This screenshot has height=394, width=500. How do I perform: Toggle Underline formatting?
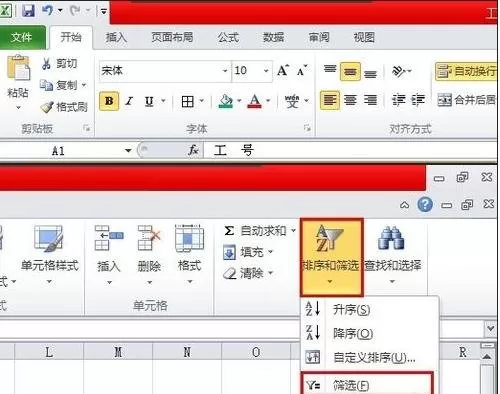click(149, 101)
